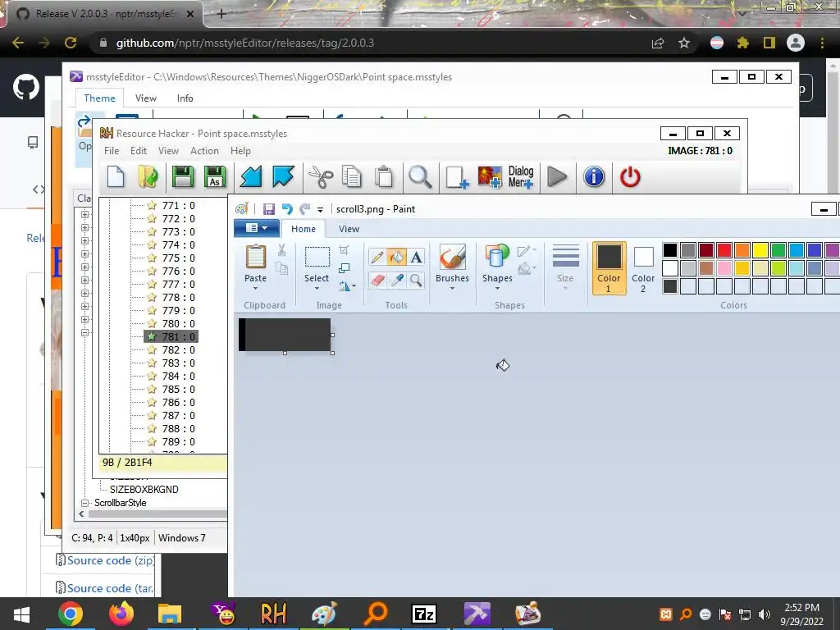Viewport: 840px width, 630px height.
Task: Click the rectangular Select button in Paint
Action: coord(317,257)
